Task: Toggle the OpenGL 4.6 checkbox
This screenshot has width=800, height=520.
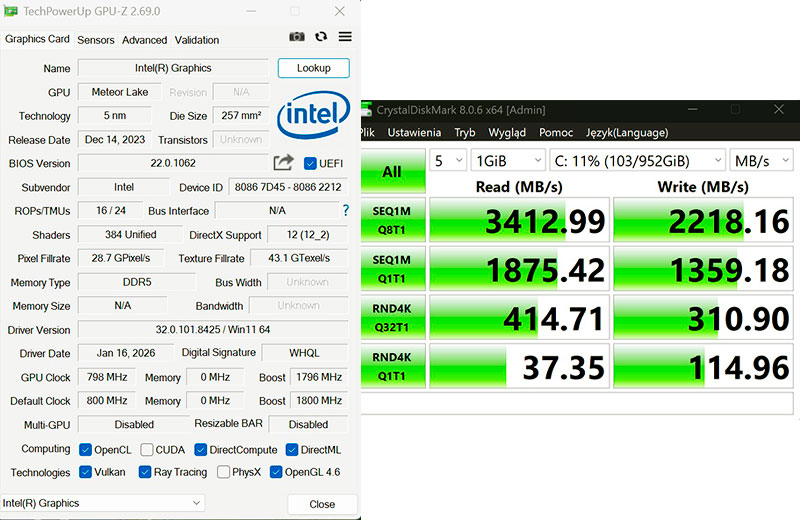Action: pos(276,472)
